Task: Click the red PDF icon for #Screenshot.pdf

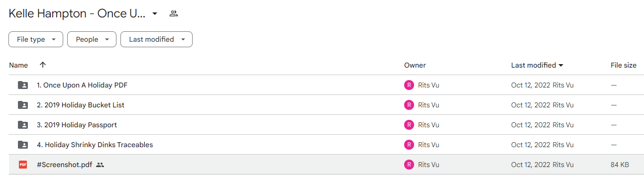Action: click(23, 165)
